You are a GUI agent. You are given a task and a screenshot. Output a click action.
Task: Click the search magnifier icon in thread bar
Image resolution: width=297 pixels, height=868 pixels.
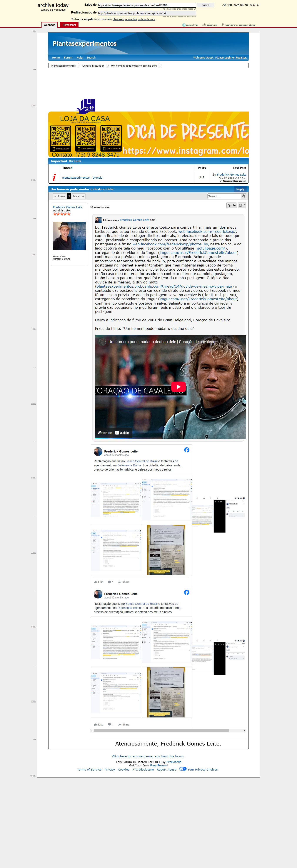244,196
